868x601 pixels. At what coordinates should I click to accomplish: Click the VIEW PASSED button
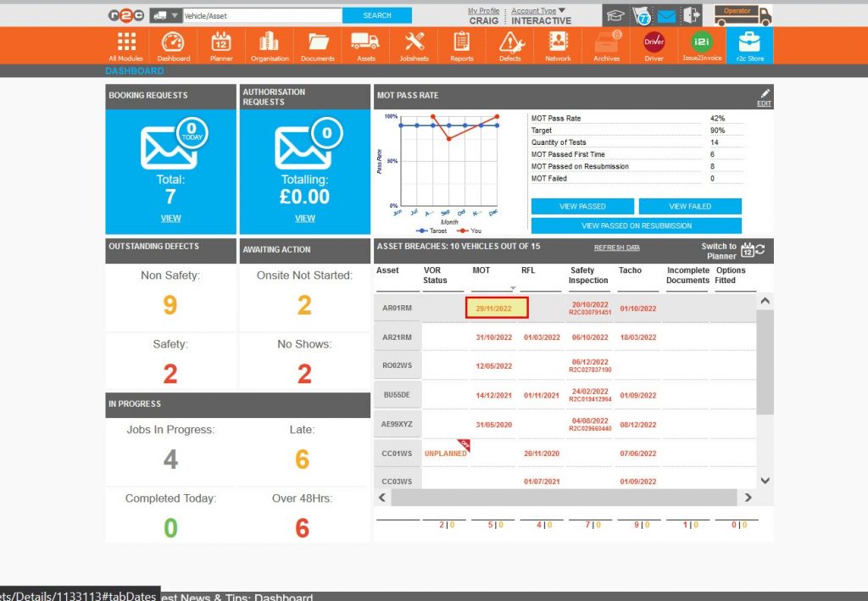tap(582, 207)
